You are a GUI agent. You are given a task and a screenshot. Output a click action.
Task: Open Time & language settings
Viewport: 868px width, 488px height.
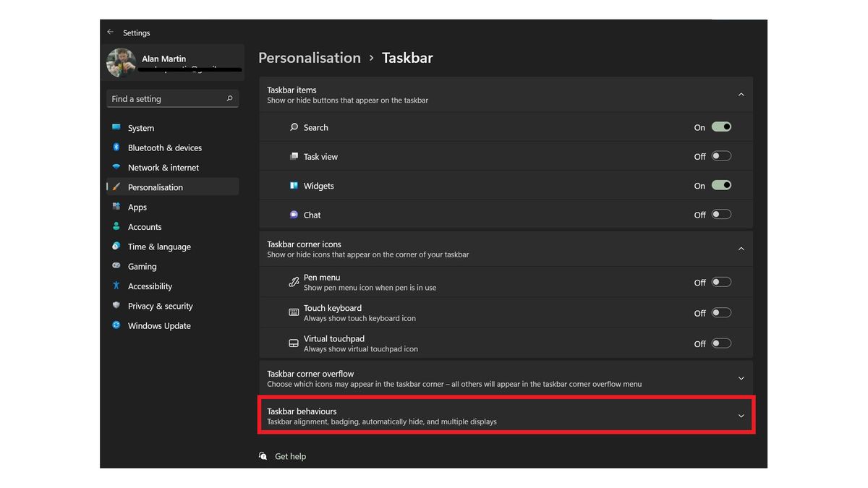[x=159, y=247]
